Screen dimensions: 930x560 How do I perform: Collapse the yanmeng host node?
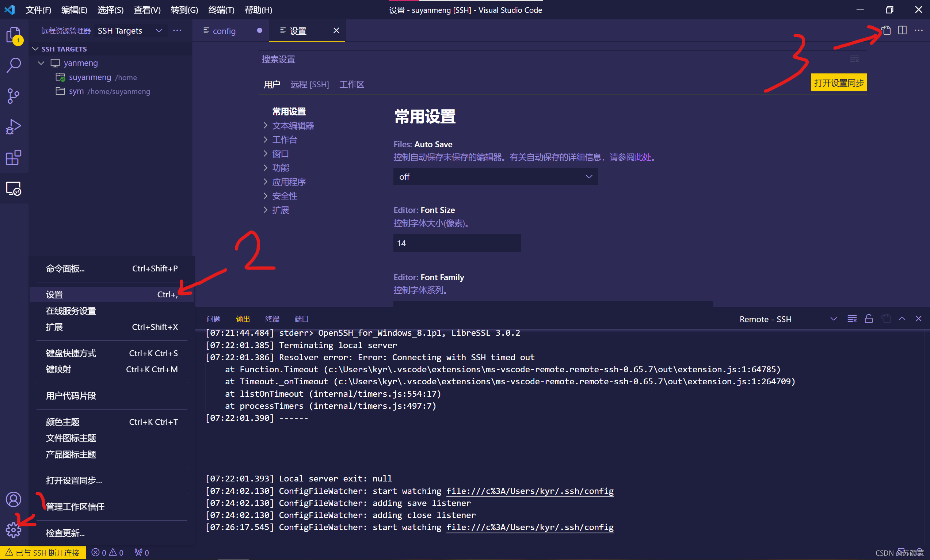tap(41, 63)
